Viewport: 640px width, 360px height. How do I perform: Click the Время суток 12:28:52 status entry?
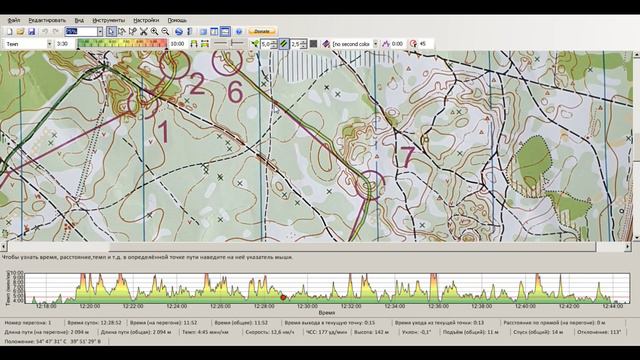[94, 323]
